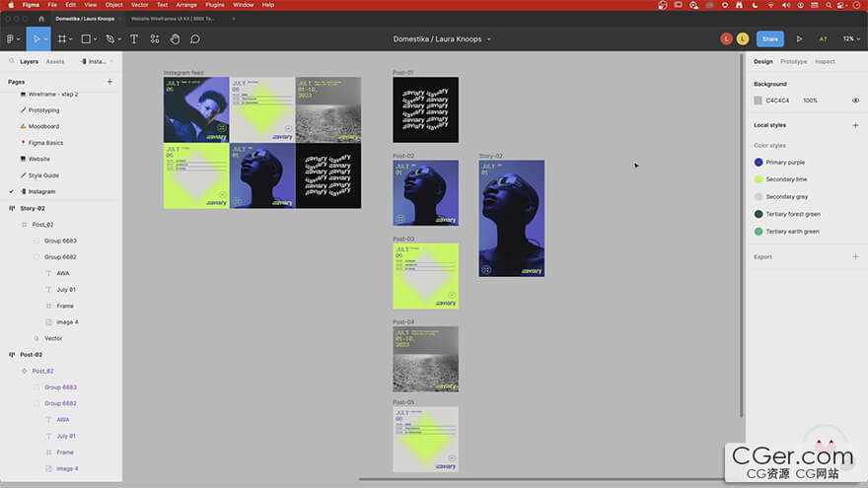Open Figma main menu dropdown
This screenshot has width=868, height=488.
(x=12, y=38)
